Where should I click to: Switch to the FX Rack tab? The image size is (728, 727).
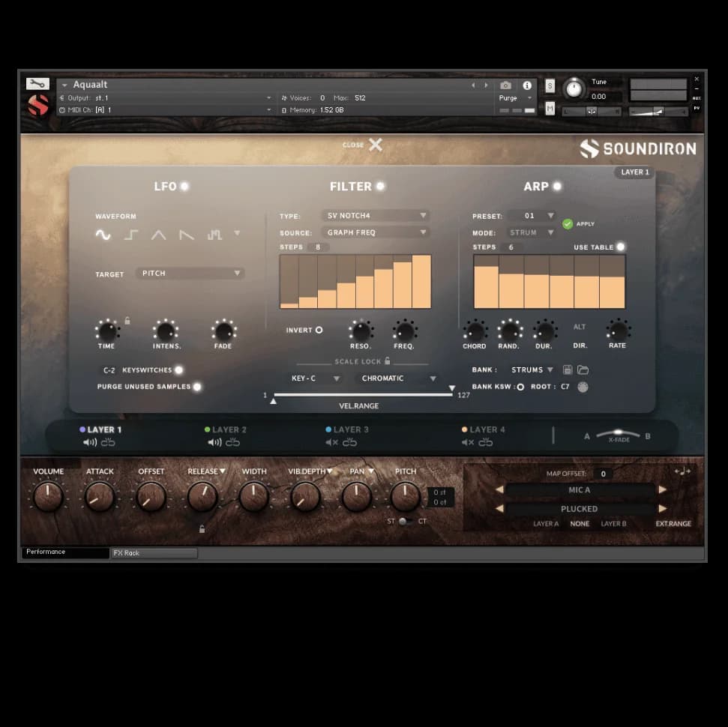(154, 553)
